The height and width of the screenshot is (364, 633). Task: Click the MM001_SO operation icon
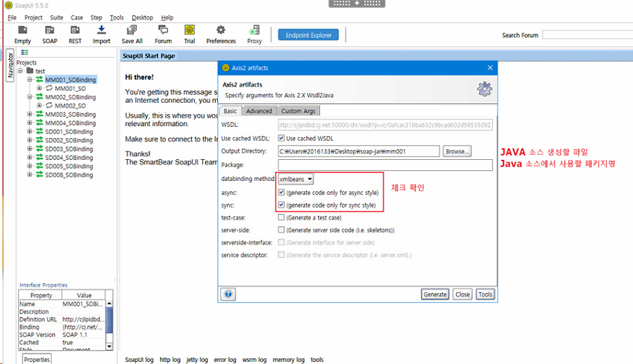pos(49,88)
